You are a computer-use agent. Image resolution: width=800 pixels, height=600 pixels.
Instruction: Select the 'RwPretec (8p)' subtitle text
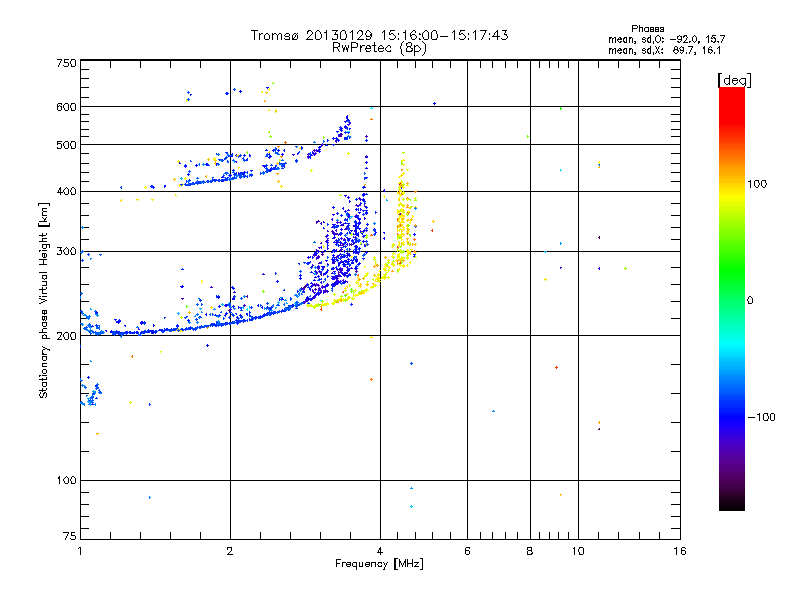[379, 48]
